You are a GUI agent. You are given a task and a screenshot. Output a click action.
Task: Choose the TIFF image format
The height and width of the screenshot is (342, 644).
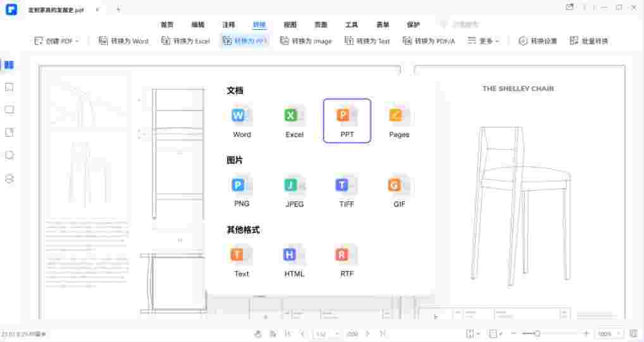coord(346,191)
